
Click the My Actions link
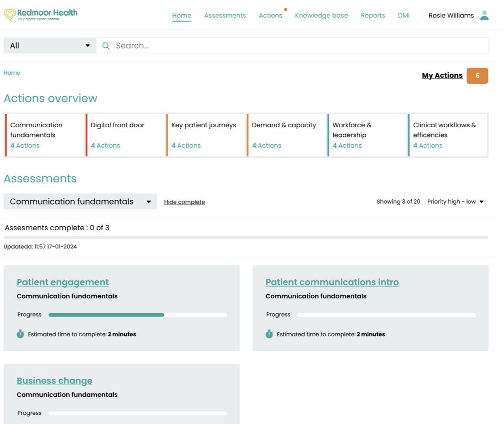pos(442,76)
